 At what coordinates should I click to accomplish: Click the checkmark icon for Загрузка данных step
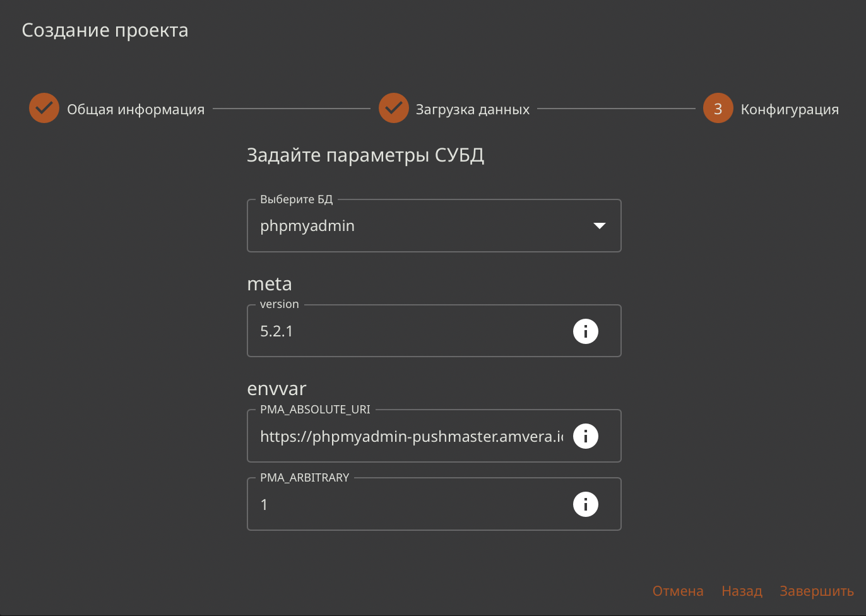click(394, 108)
